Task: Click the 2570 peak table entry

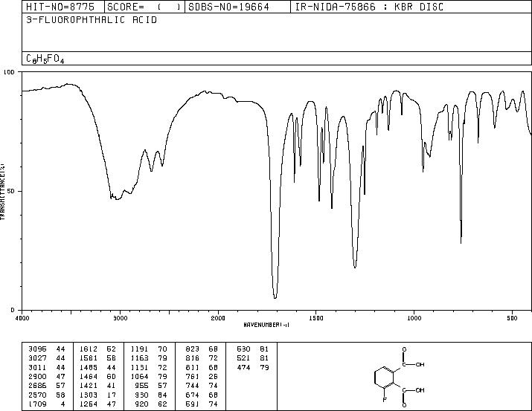Action: pos(46,395)
